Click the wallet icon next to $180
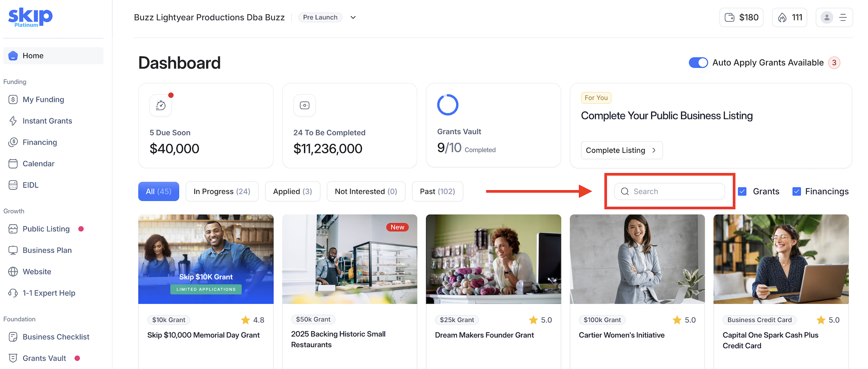 [729, 18]
